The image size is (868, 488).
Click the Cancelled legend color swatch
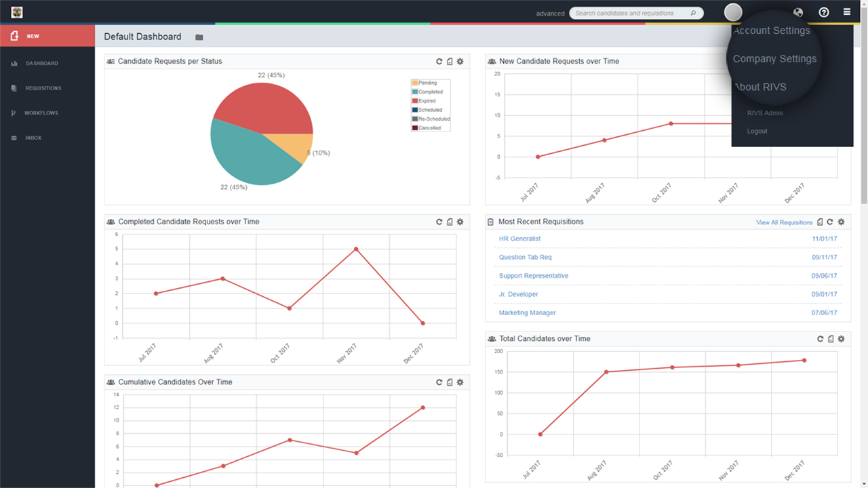[x=415, y=128]
